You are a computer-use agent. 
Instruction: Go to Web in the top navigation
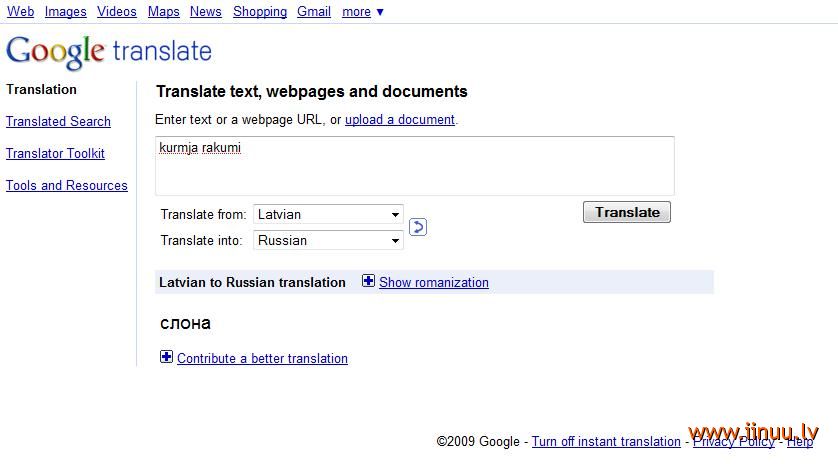point(20,12)
